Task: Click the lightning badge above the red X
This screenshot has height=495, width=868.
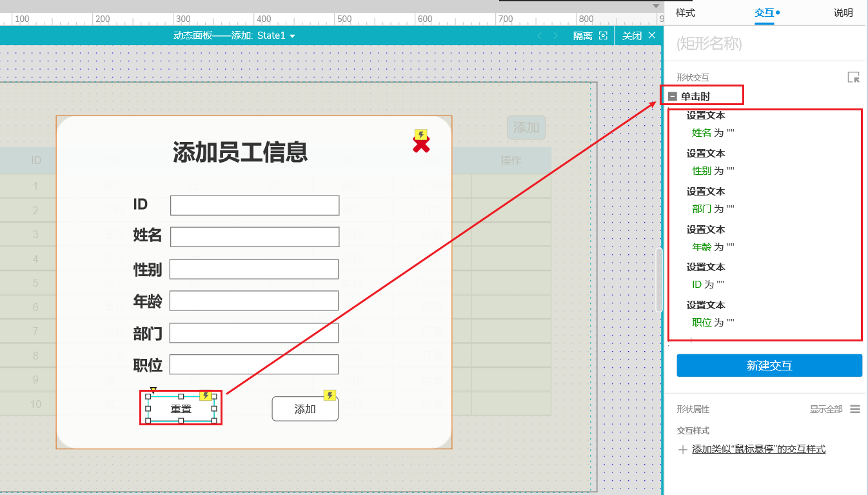Action: point(421,135)
